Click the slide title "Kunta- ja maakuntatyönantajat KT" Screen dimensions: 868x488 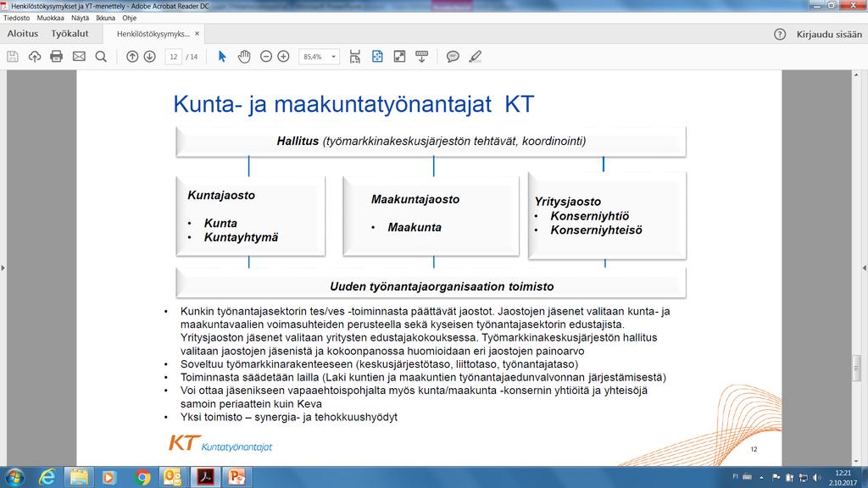[353, 104]
